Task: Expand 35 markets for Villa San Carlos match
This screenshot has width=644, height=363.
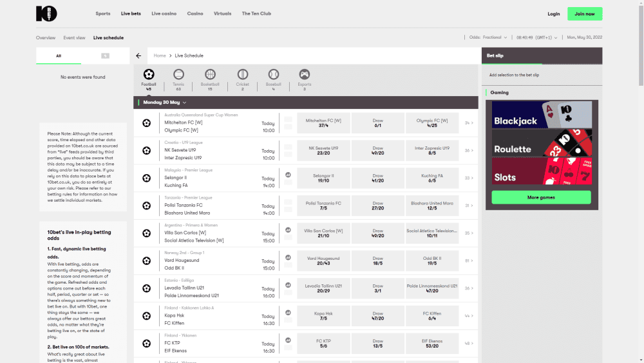Action: tap(469, 233)
